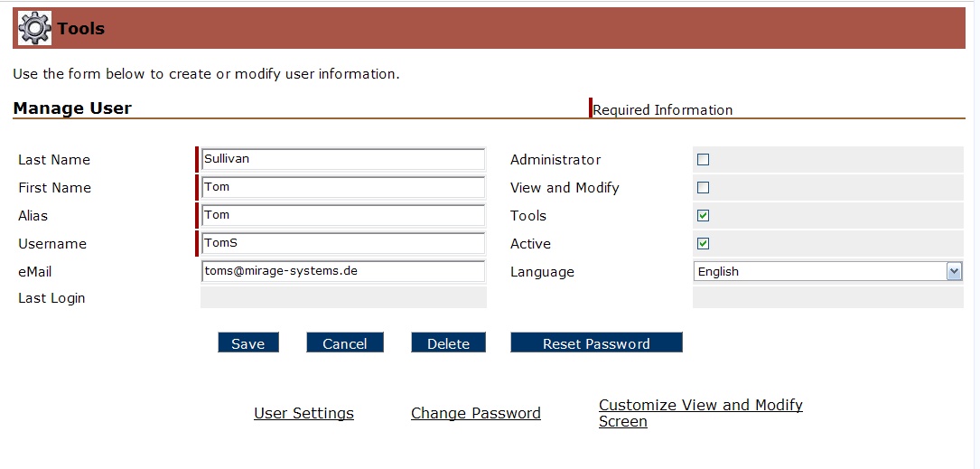Viewport: 980px width, 469px height.
Task: Click the Last Name field containing Sullivan
Action: (343, 160)
